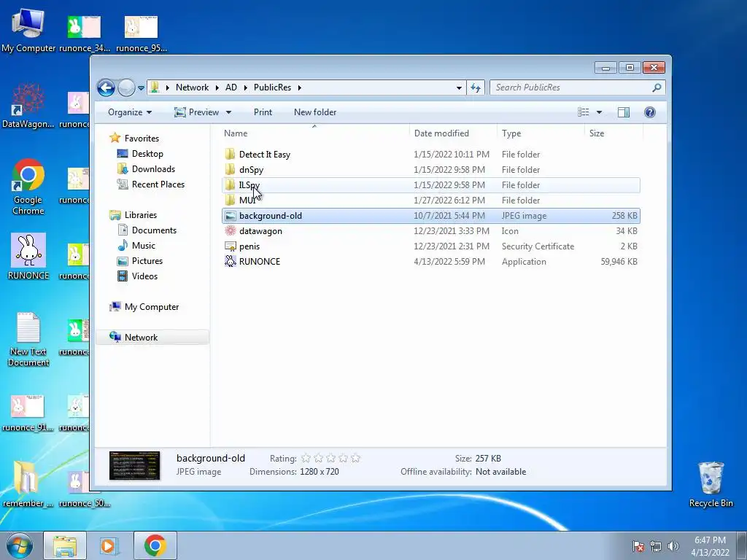The image size is (747, 560).
Task: Select the ILSpy folder
Action: coord(430,184)
